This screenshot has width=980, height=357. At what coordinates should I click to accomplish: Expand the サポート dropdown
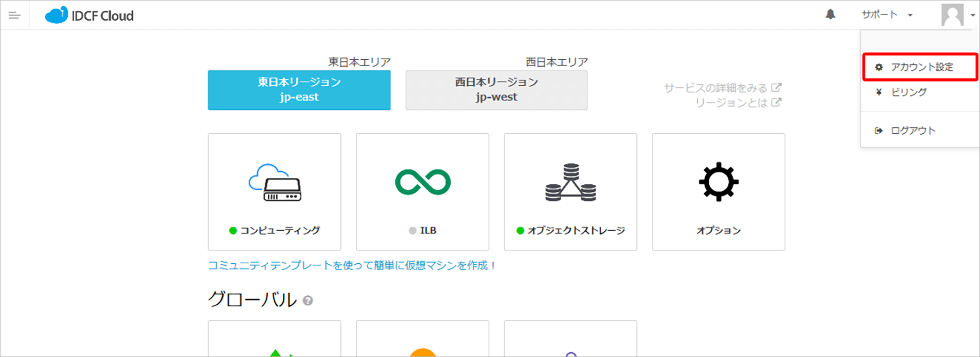[887, 15]
